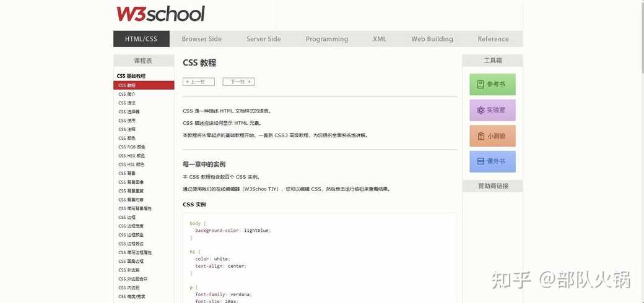Open CSS 背景 lesson
The width and height of the screenshot is (644, 303).
tap(127, 173)
